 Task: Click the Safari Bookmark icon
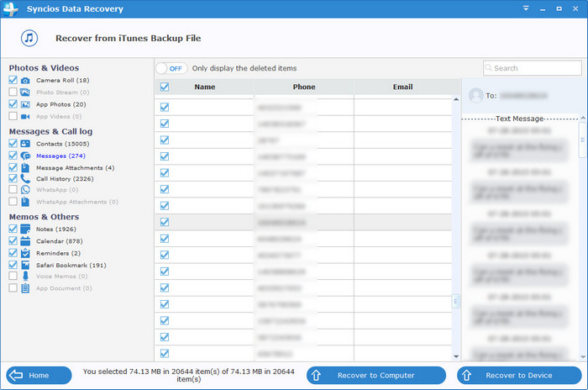(25, 265)
